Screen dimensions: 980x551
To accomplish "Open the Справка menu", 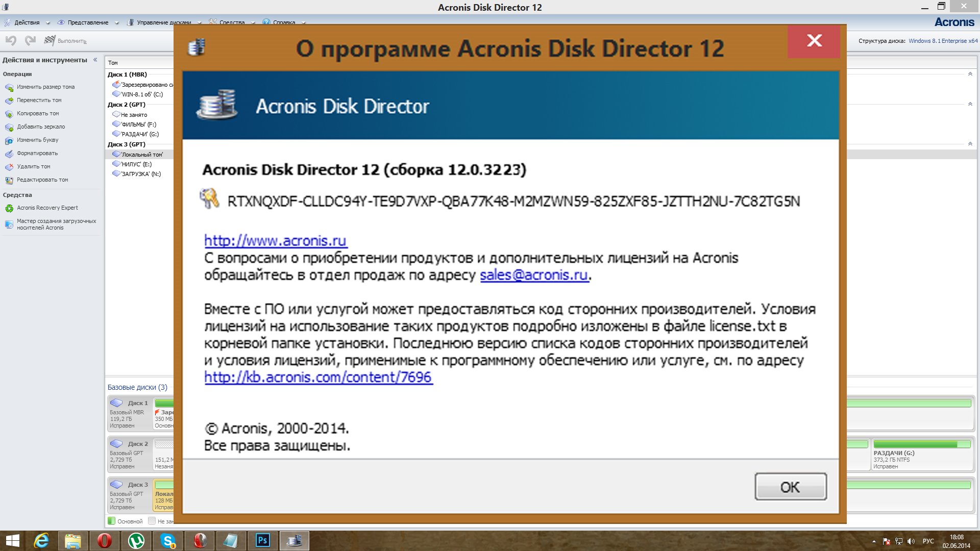I will (284, 22).
